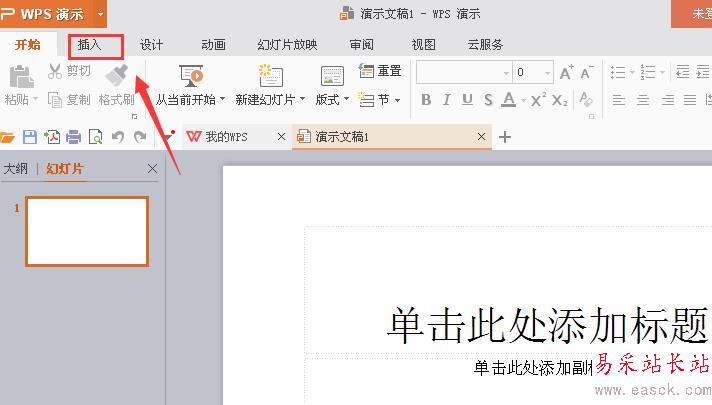This screenshot has height=405, width=712.
Task: Click the print preview icon
Action: pyautogui.click(x=95, y=137)
